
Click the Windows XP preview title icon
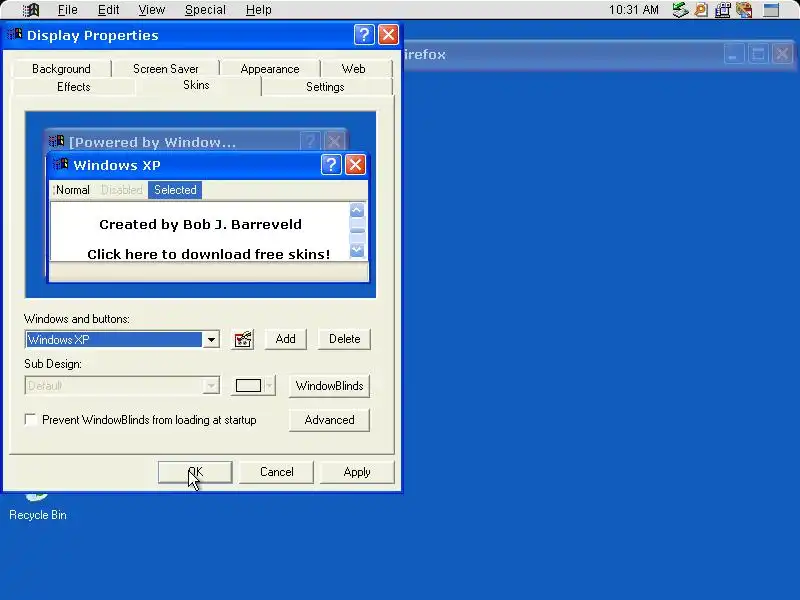(x=61, y=164)
